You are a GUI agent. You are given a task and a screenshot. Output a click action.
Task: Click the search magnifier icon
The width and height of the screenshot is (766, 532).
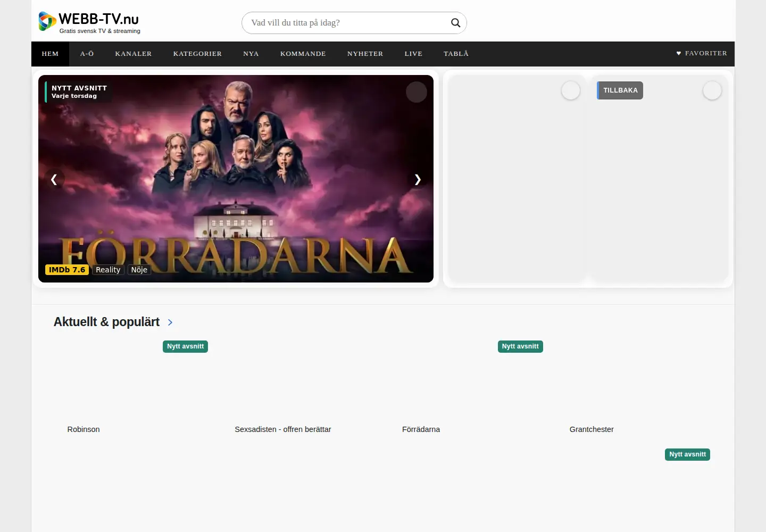click(455, 23)
